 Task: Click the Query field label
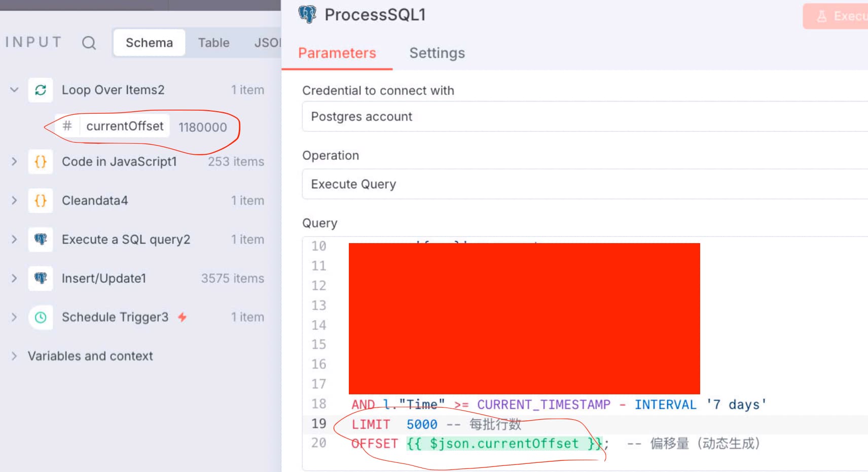[x=319, y=223]
